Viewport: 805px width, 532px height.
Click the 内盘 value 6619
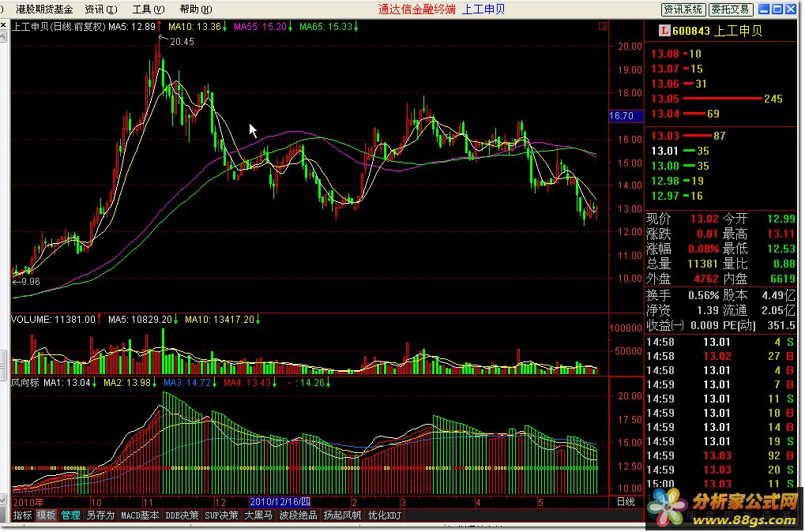coord(782,279)
